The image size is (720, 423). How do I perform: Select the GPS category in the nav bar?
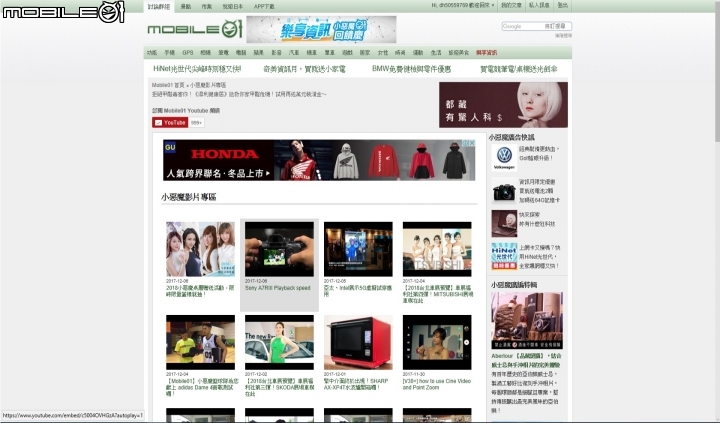[x=187, y=53]
